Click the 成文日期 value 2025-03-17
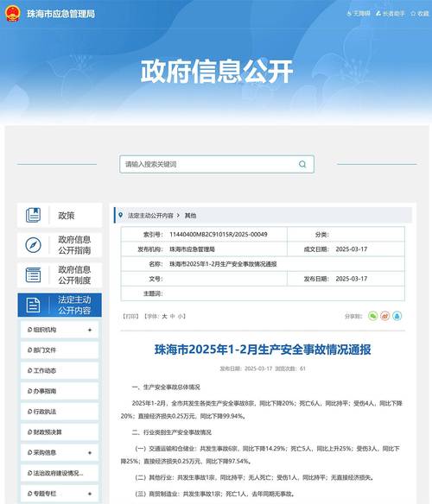This screenshot has height=504, width=432. 352,249
